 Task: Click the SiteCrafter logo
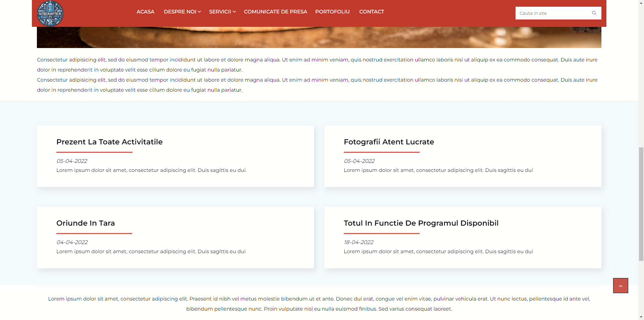click(x=50, y=13)
